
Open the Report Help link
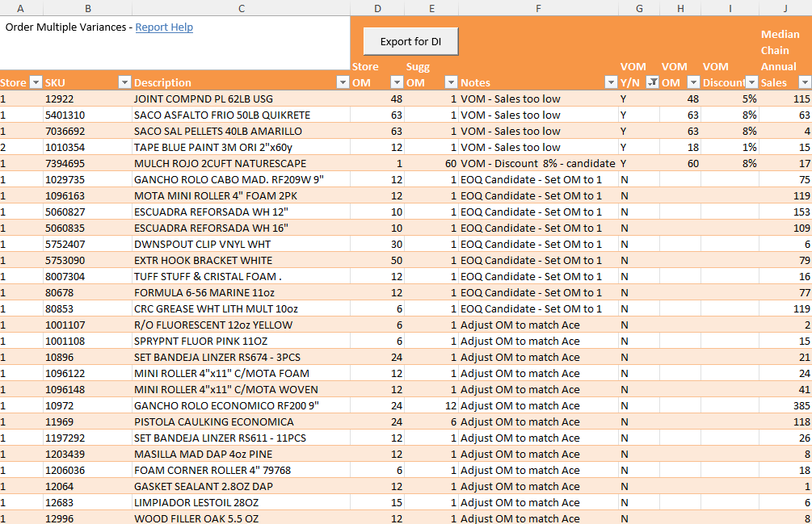(x=164, y=27)
